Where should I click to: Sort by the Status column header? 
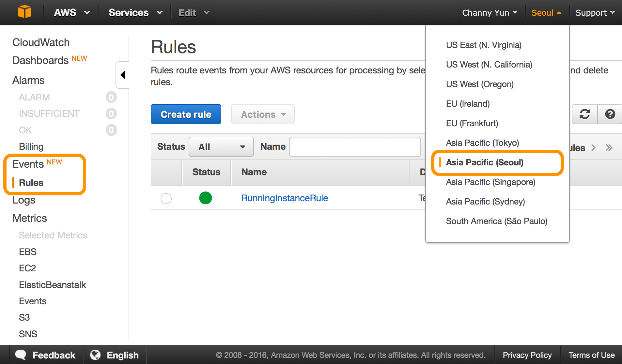206,172
